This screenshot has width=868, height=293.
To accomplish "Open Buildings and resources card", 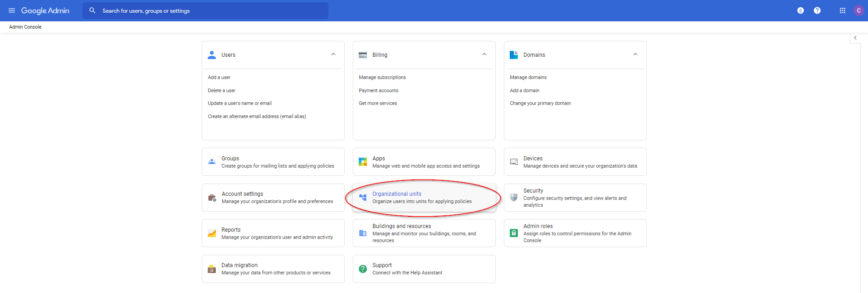I will click(424, 233).
